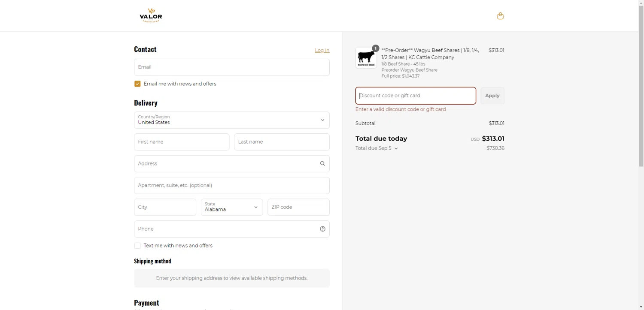
Task: Click into the Last name field
Action: coord(282,142)
